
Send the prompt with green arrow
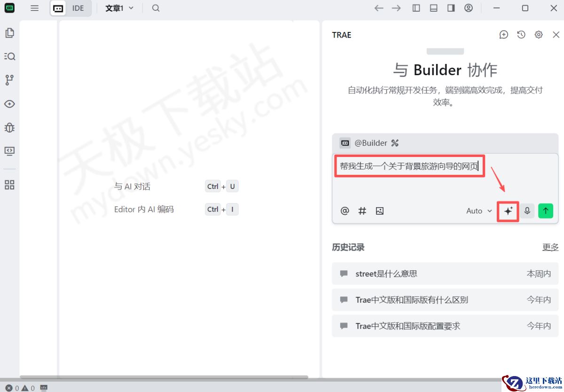point(546,211)
